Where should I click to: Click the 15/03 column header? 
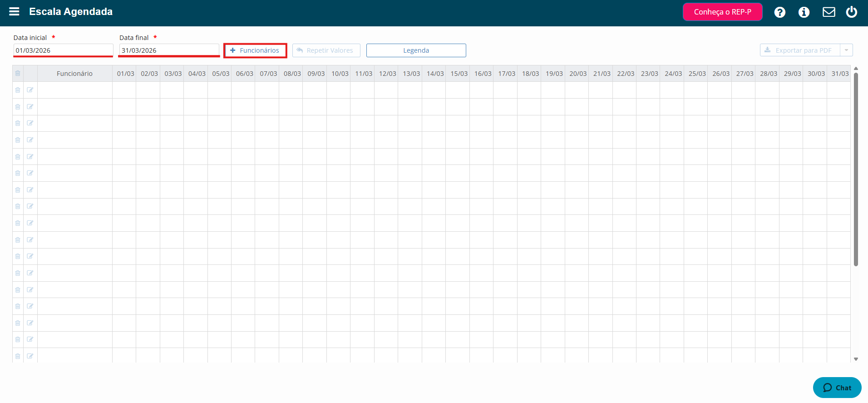[x=459, y=74]
